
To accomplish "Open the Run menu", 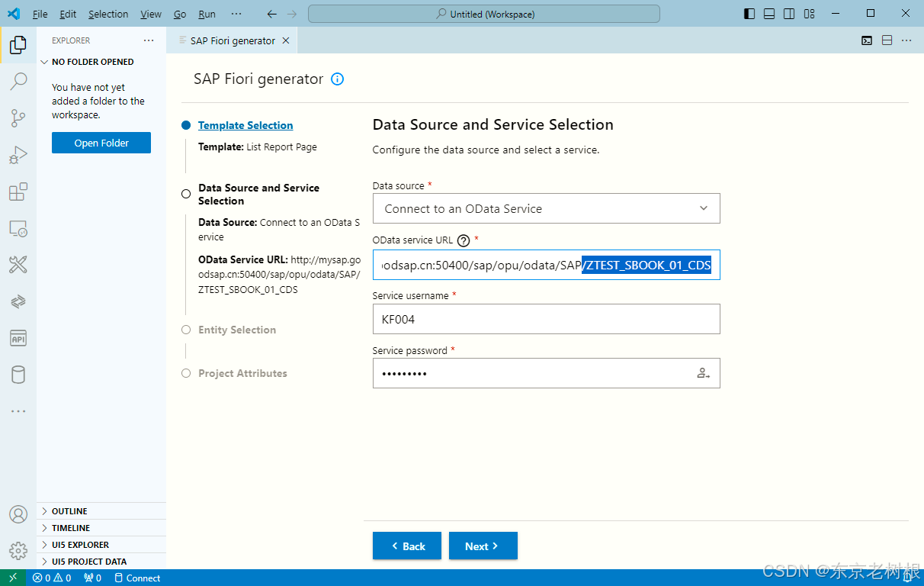I will 207,14.
